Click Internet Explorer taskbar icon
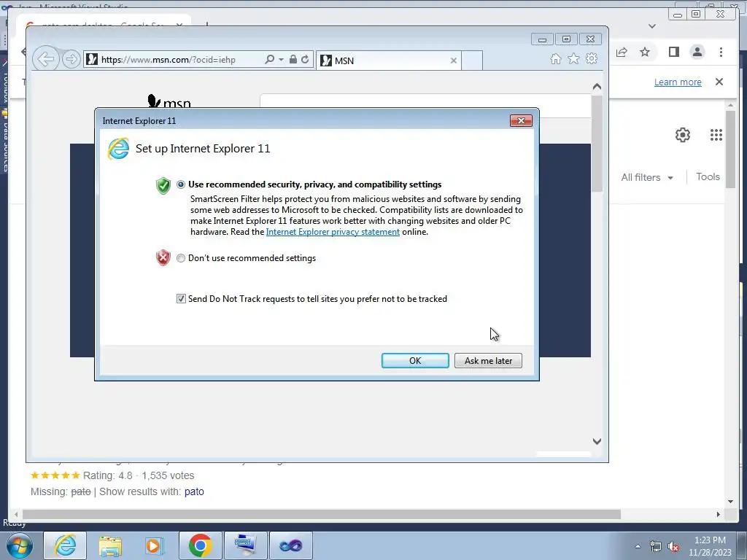Screen dimensions: 747x560 pyautogui.click(x=65, y=545)
